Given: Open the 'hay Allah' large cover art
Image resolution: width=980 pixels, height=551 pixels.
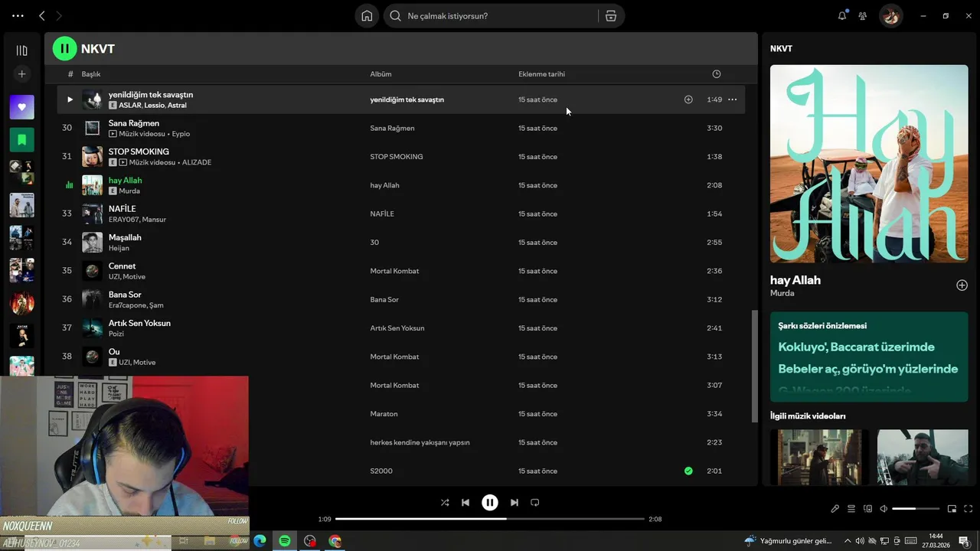Looking at the screenshot, I should tap(869, 164).
